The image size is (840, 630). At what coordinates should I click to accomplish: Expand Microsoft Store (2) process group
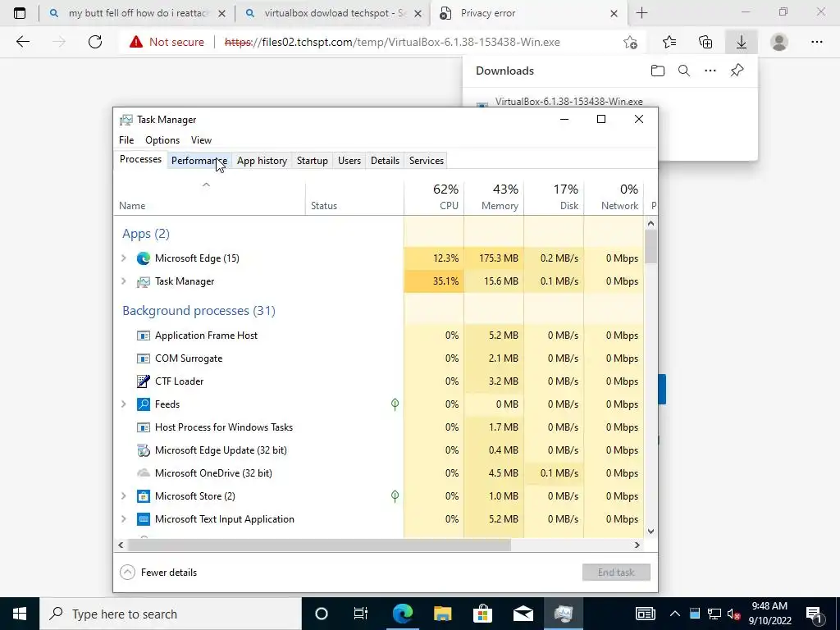click(124, 496)
